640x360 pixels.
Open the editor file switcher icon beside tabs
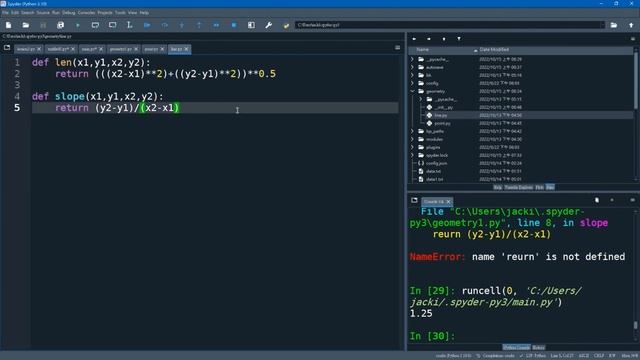coord(7,48)
